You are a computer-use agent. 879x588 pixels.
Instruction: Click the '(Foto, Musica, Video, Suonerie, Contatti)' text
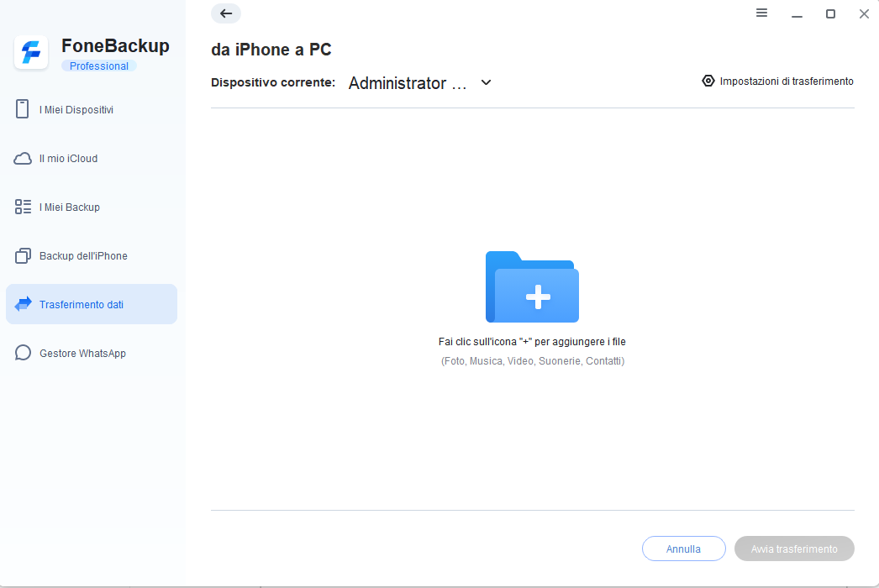tap(533, 361)
